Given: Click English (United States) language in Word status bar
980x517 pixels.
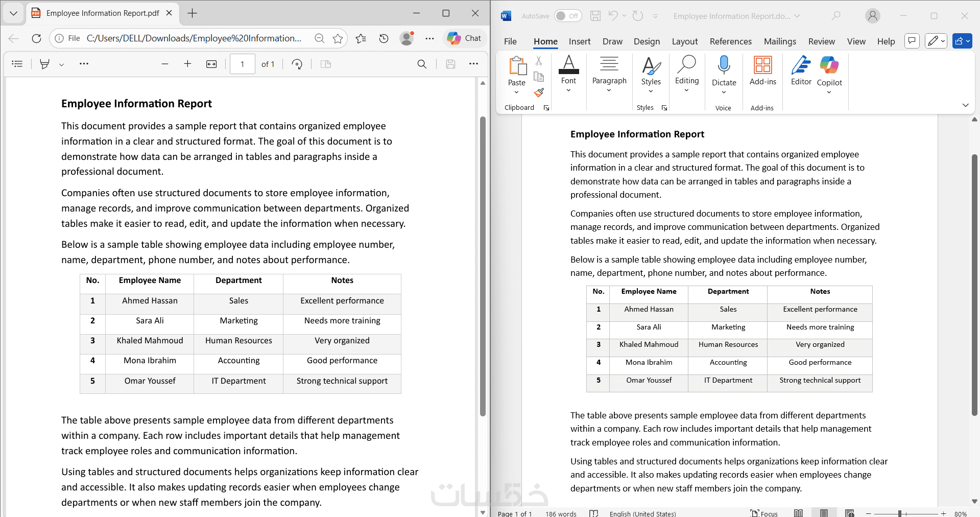Looking at the screenshot, I should pos(642,513).
